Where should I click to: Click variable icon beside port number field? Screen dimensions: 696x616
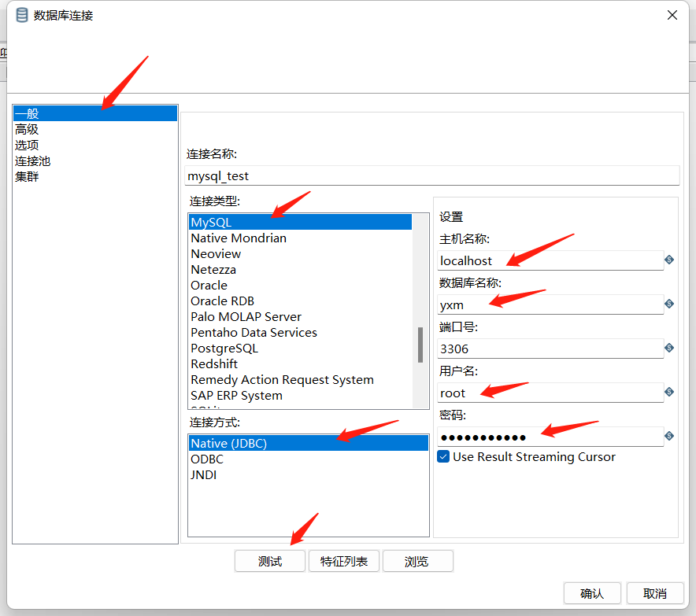669,348
